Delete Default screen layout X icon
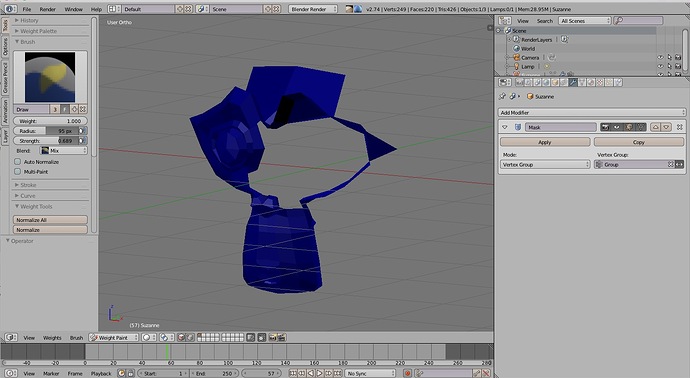Screen dimensions: 690x378 coord(188,9)
